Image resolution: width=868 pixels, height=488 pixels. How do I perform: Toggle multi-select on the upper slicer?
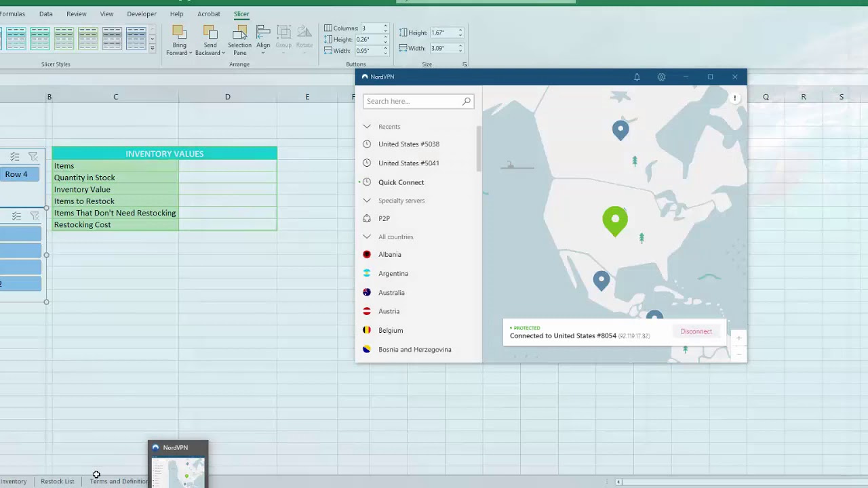click(15, 157)
